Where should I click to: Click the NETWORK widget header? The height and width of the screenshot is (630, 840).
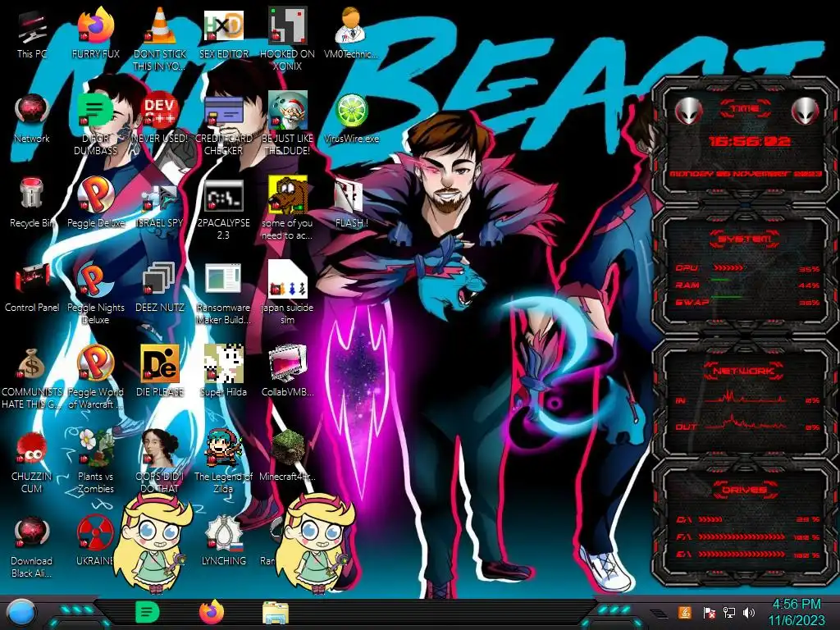[x=744, y=370]
